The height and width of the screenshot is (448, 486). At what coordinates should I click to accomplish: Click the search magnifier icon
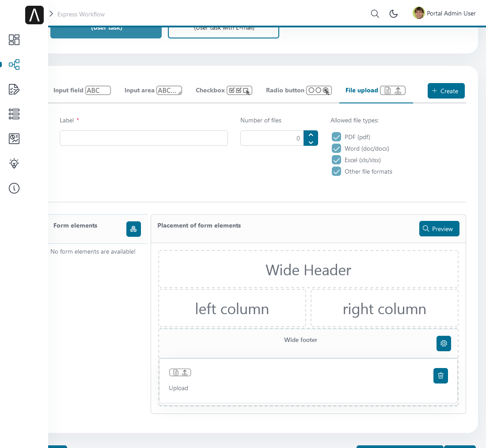click(x=375, y=14)
